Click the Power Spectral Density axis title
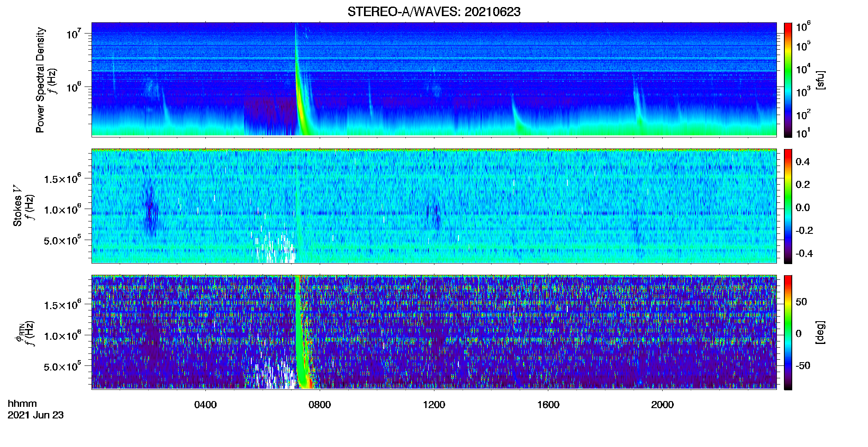This screenshot has width=868, height=447. pos(40,80)
